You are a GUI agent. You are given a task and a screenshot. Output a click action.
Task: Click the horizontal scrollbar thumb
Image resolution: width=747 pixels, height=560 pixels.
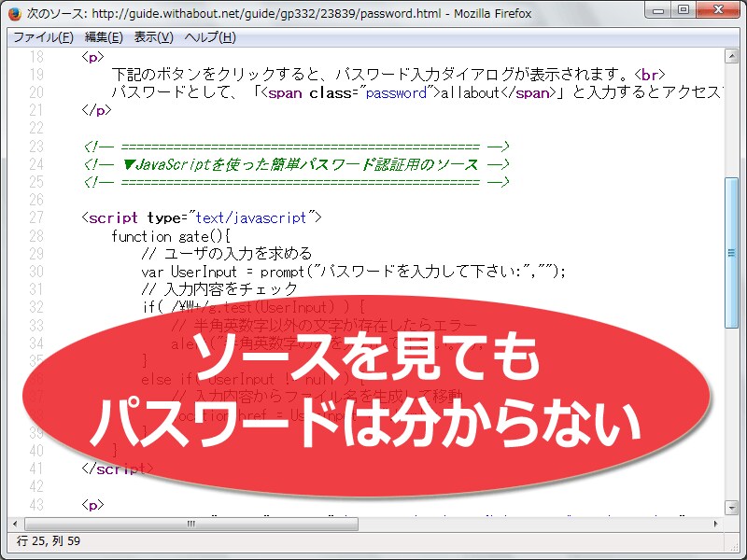pos(191,524)
